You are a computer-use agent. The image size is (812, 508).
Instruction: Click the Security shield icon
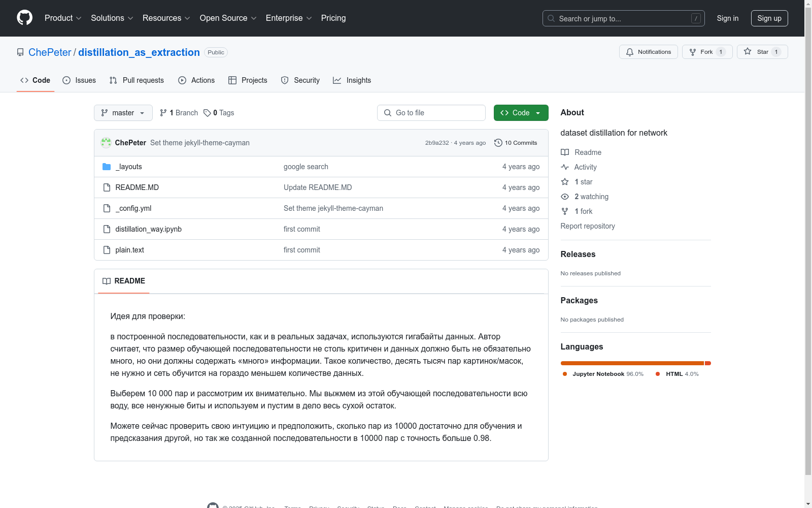click(x=285, y=80)
